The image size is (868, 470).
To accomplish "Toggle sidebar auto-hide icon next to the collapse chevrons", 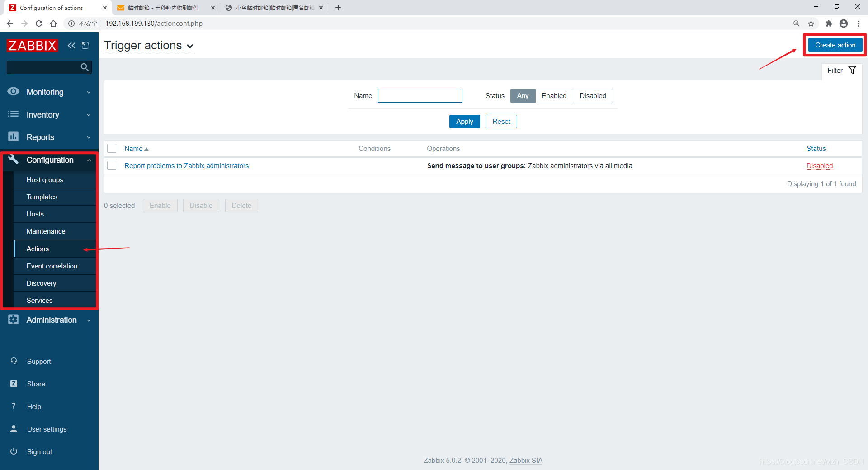I will coord(85,46).
